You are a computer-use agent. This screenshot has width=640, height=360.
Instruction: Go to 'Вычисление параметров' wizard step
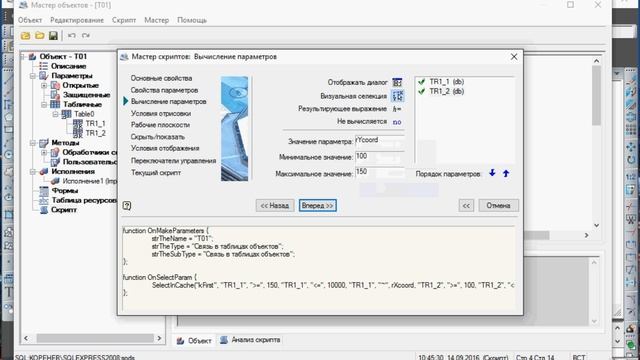(x=169, y=101)
